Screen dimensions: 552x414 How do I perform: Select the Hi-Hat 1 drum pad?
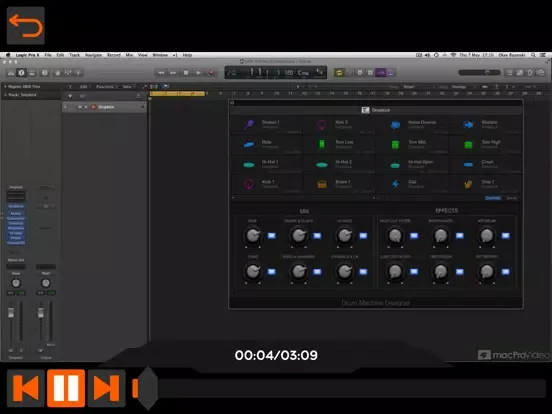pyautogui.click(x=266, y=164)
